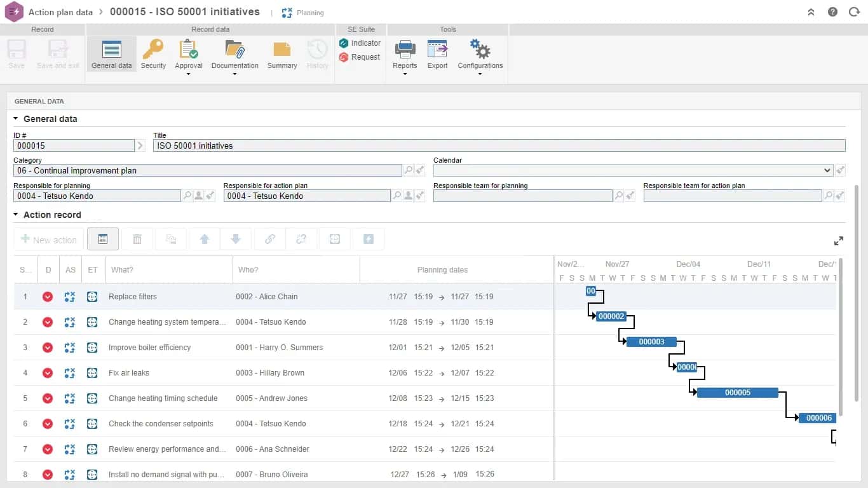Select the Replace filters action row
Screen dimensions: 868x488
click(x=283, y=297)
